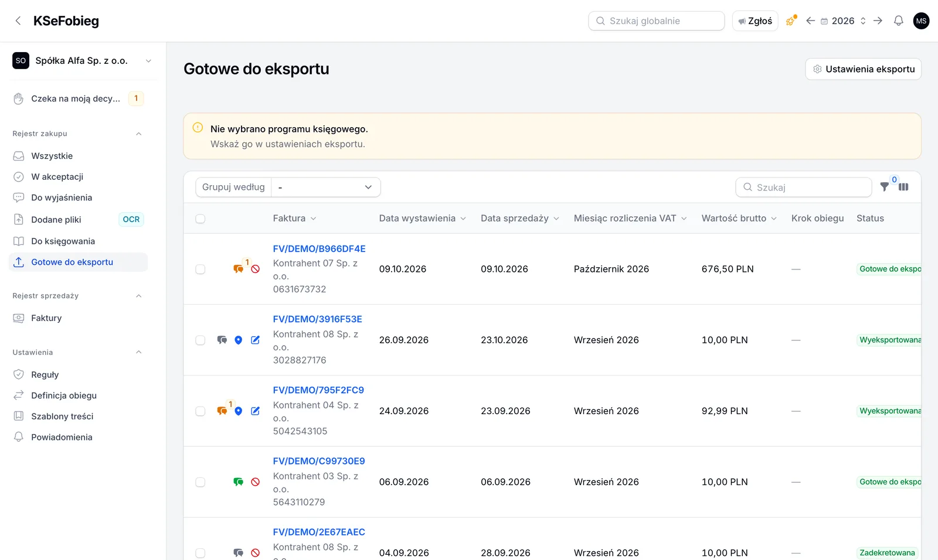The image size is (938, 560).
Task: Focus the Szukaj globalnie search field
Action: click(x=657, y=21)
